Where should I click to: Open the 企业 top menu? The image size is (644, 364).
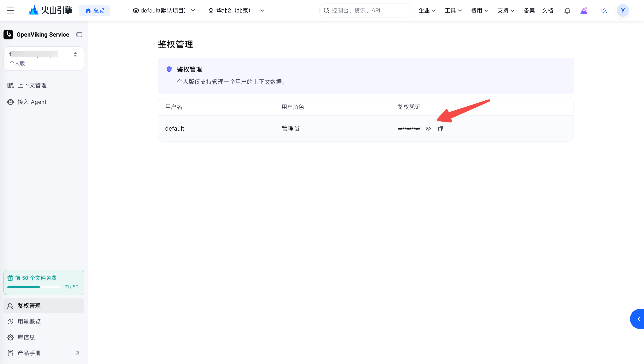pos(427,10)
